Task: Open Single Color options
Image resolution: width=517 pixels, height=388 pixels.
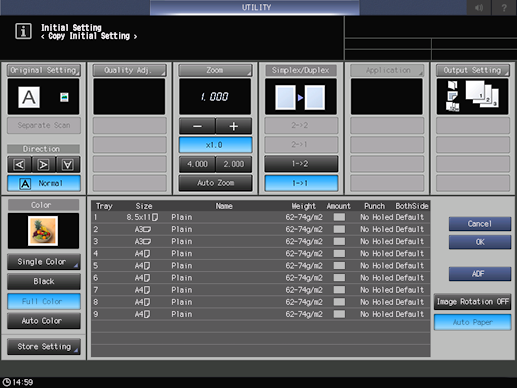Action: (x=44, y=262)
